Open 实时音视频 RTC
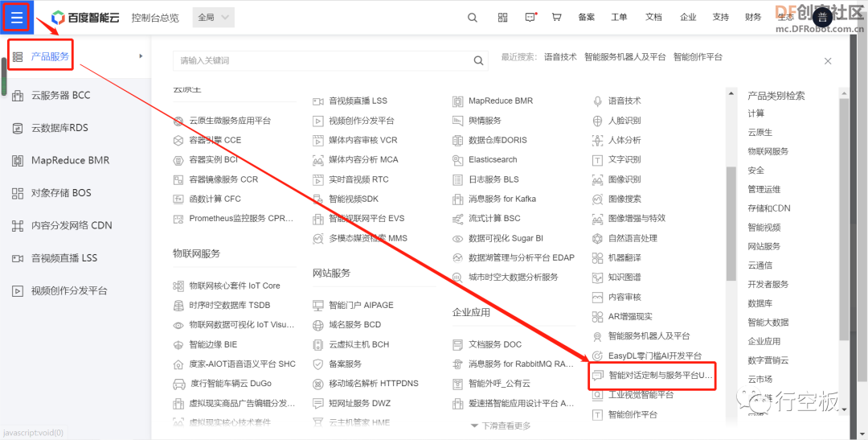 point(358,179)
